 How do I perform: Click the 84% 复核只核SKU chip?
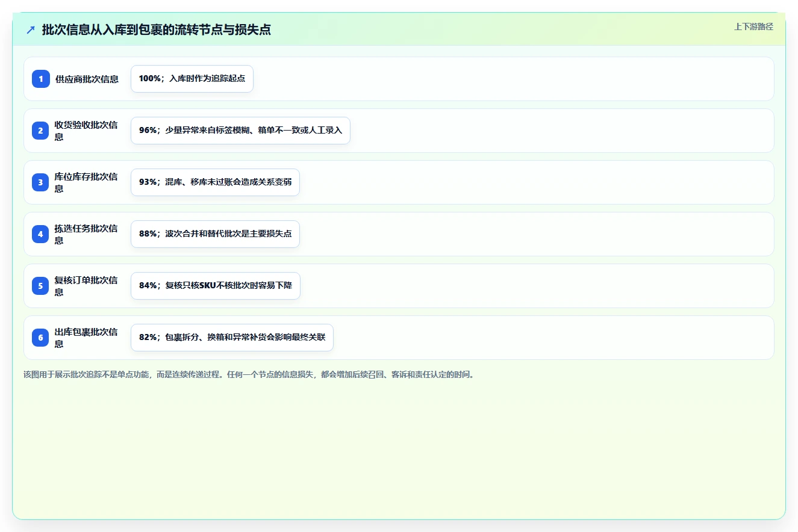tap(216, 286)
